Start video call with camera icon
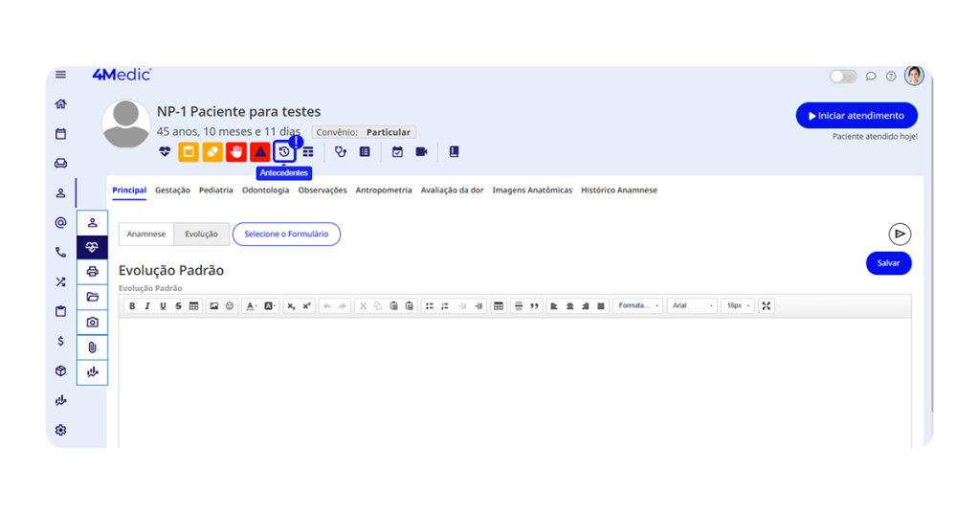 pyautogui.click(x=421, y=152)
